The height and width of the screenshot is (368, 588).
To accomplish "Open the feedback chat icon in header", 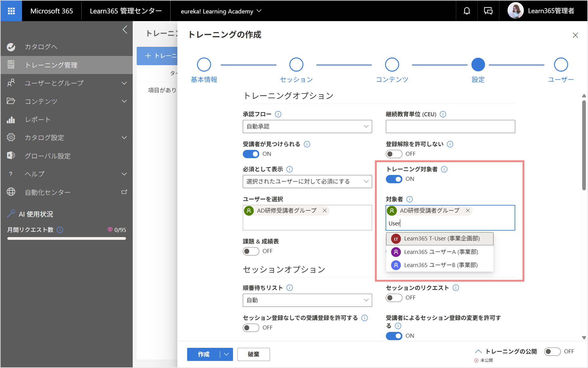I will pos(488,11).
